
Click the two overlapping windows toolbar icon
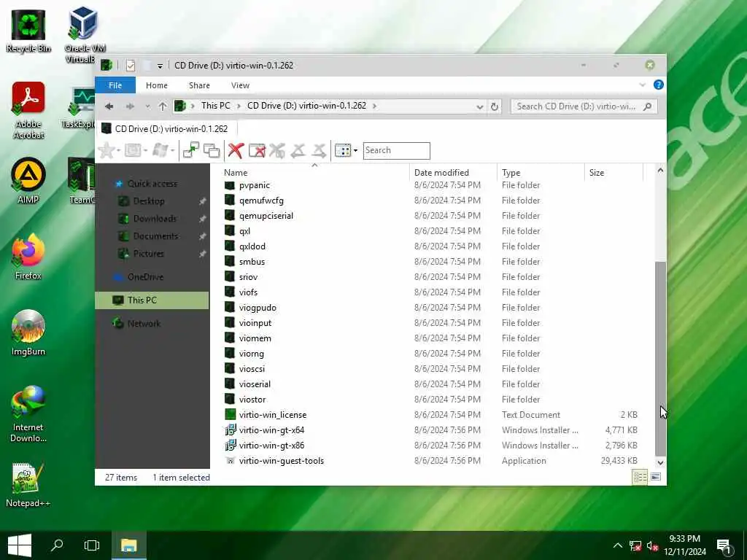coord(212,150)
